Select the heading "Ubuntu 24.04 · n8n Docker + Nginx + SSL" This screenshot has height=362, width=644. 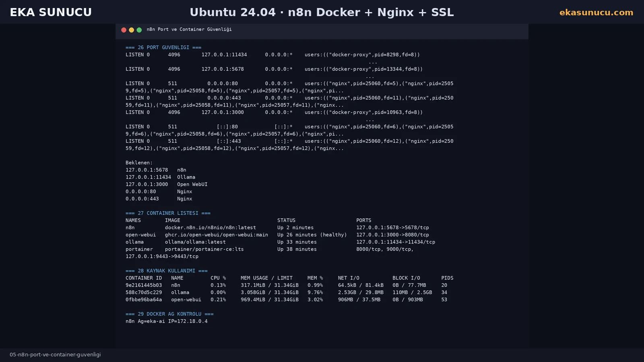(322, 12)
